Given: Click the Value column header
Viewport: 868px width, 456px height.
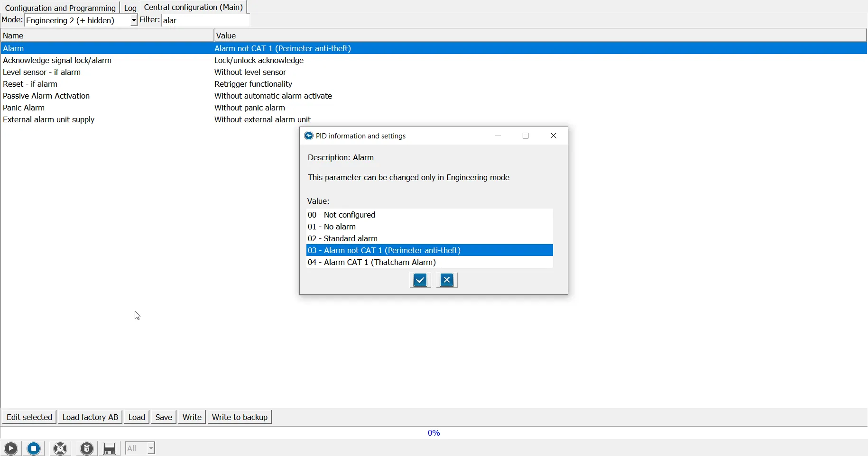Looking at the screenshot, I should point(227,36).
